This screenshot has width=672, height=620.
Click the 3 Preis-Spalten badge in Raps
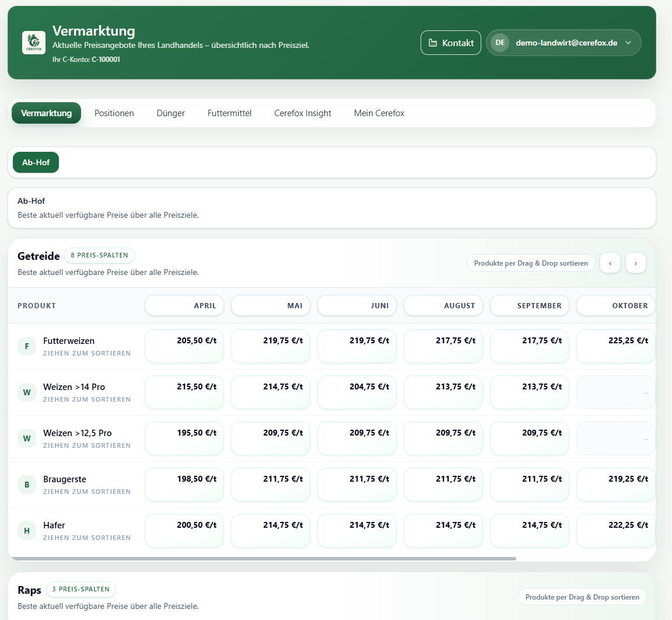coord(80,589)
